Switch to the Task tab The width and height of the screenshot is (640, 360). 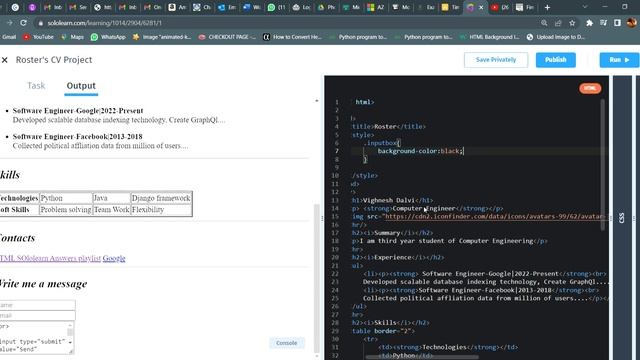[x=36, y=86]
